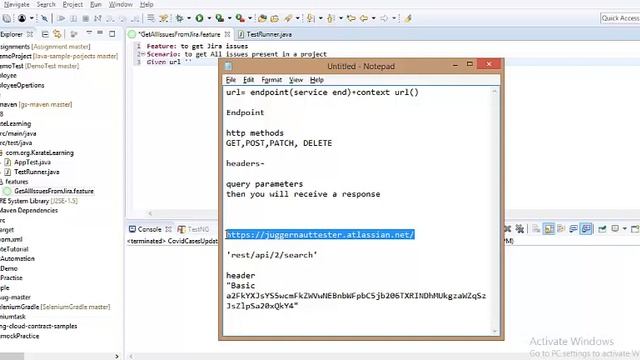This screenshot has width=640, height=360.
Task: Open the Eclipse Navigate menu
Action: pos(16,4)
